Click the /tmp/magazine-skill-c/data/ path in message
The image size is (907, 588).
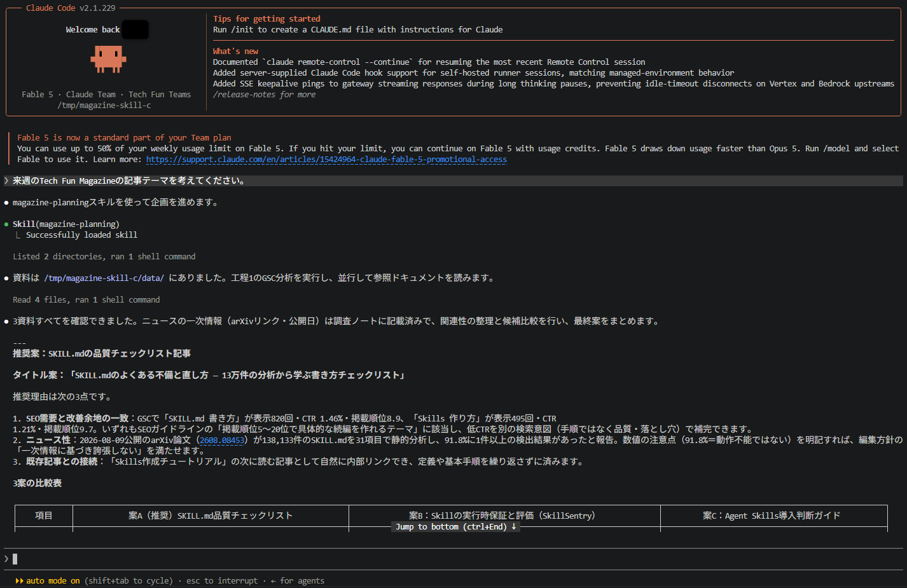click(104, 278)
